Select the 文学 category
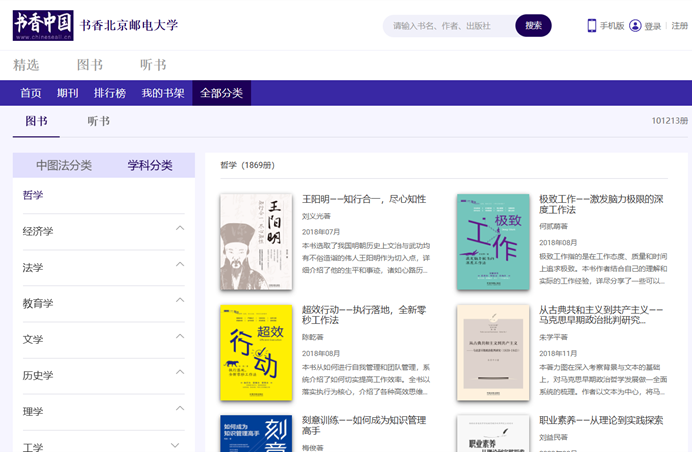The image size is (692, 452). coord(33,339)
